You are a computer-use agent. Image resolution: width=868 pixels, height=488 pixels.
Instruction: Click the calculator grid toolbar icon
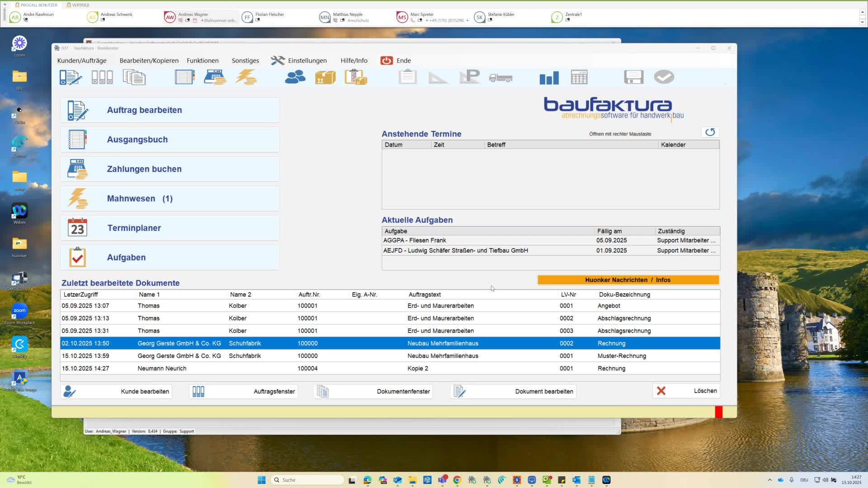(579, 77)
